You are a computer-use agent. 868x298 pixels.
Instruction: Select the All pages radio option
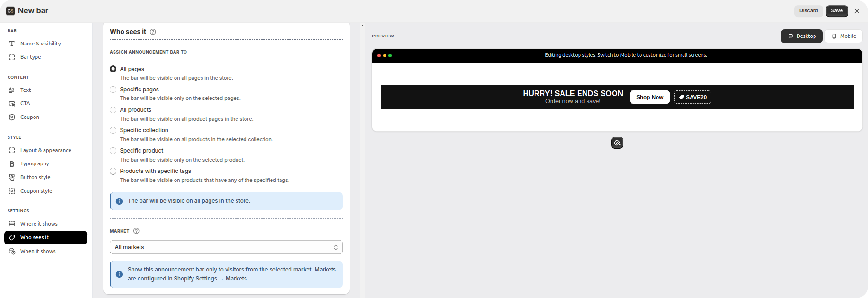[113, 69]
